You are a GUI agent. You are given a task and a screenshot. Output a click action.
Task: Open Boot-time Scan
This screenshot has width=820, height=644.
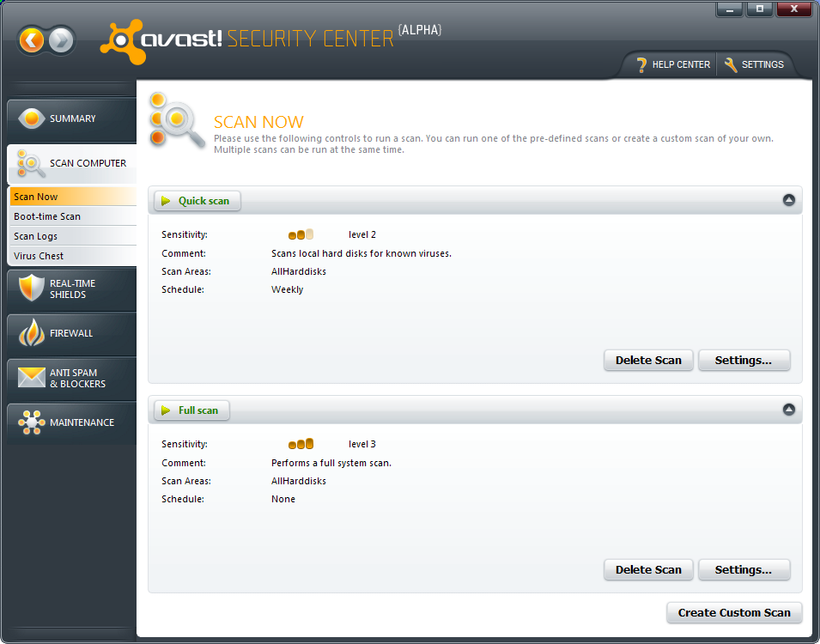[73, 216]
